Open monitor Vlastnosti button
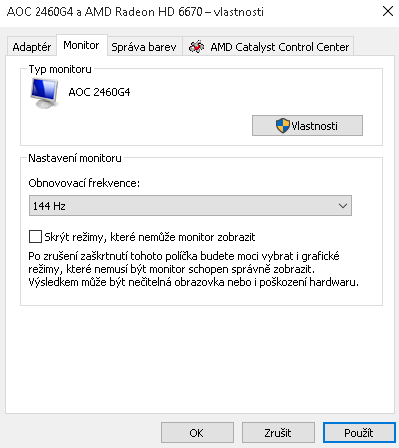Viewport: 399px width, 448px height. (307, 126)
